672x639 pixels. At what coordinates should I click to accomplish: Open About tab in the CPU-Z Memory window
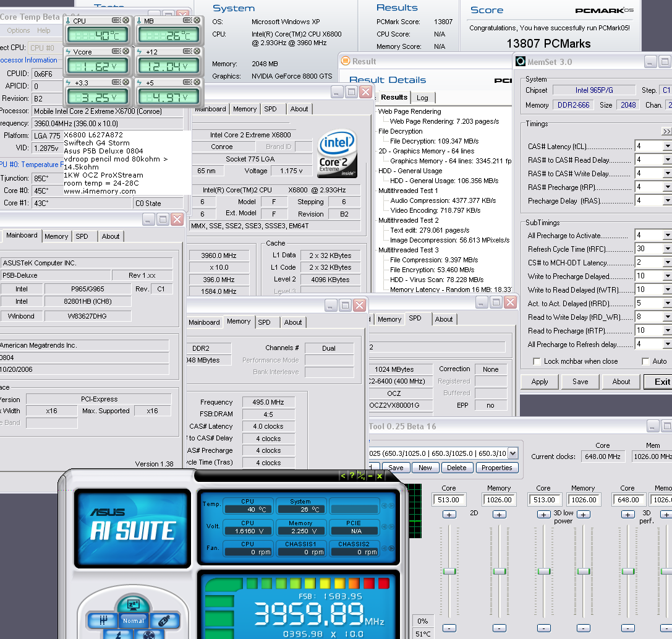click(x=292, y=322)
